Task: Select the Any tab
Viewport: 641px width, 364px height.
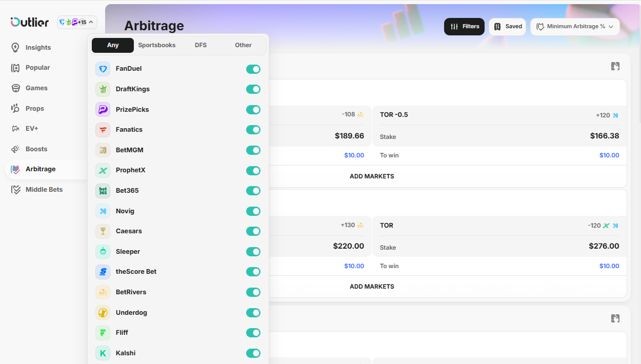Action: (113, 45)
